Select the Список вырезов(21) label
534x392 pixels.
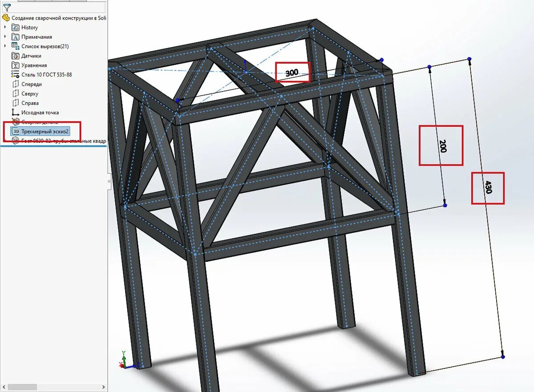45,46
